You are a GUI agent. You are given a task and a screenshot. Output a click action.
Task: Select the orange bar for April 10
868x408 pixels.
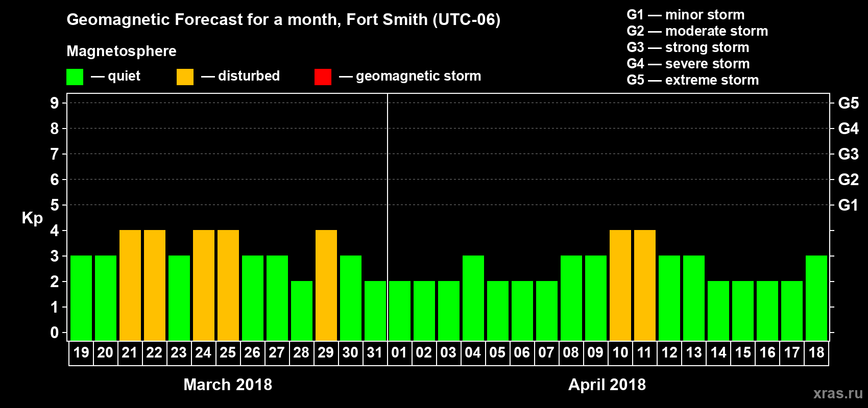(620, 285)
